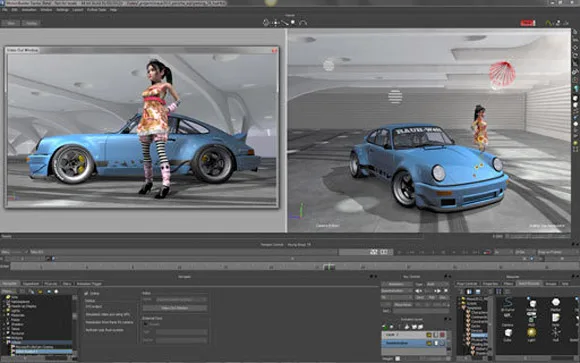Open the Settings menu in menu bar
The height and width of the screenshot is (363, 580).
(x=62, y=10)
